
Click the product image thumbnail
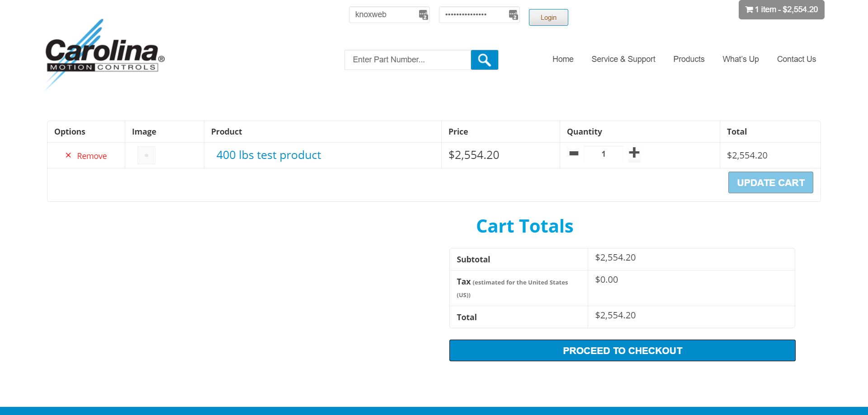click(146, 155)
